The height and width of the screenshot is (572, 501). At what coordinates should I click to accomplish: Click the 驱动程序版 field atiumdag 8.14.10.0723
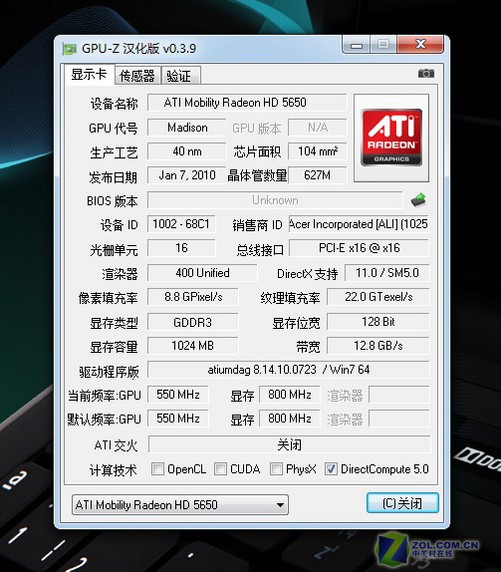point(289,370)
